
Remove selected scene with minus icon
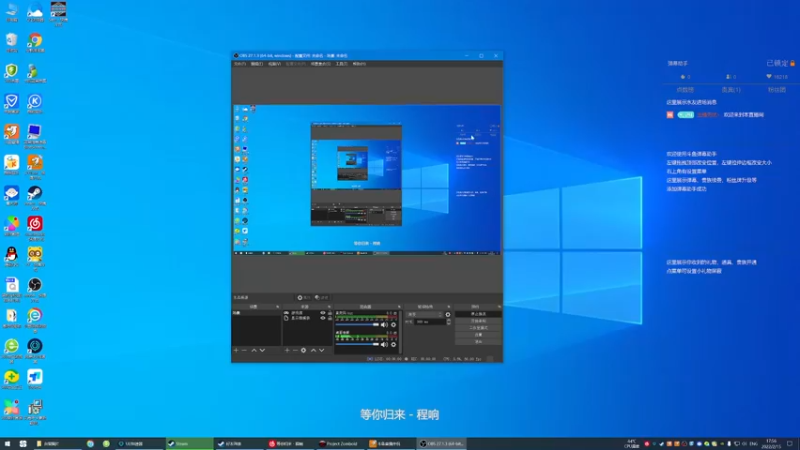click(244, 351)
